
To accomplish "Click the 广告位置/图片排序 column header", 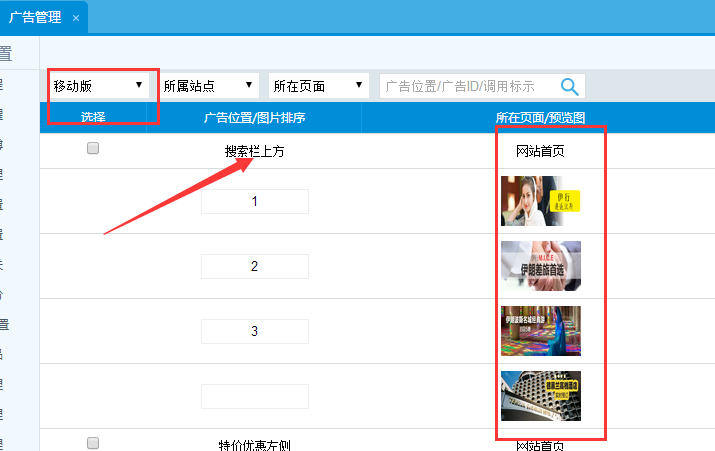I will coord(255,117).
